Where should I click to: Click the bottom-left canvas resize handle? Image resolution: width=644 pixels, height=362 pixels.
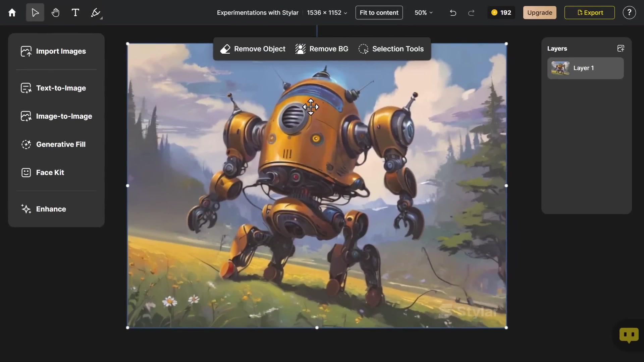coord(127,327)
